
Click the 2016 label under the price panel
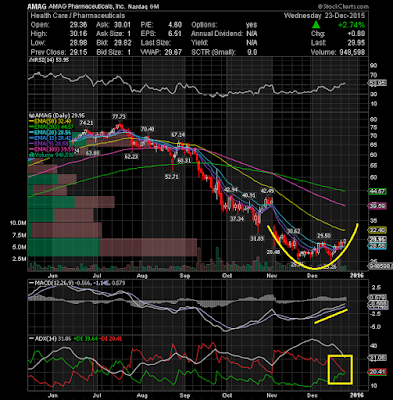click(x=357, y=276)
